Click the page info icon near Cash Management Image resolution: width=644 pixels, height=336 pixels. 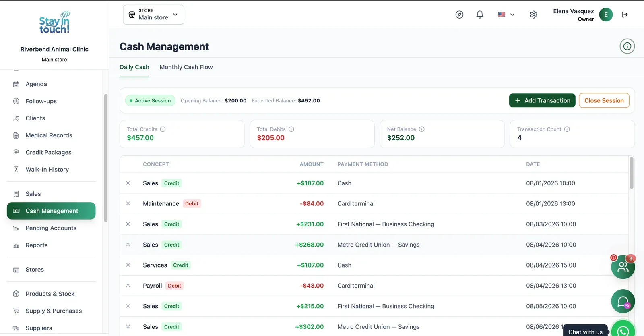(x=627, y=46)
